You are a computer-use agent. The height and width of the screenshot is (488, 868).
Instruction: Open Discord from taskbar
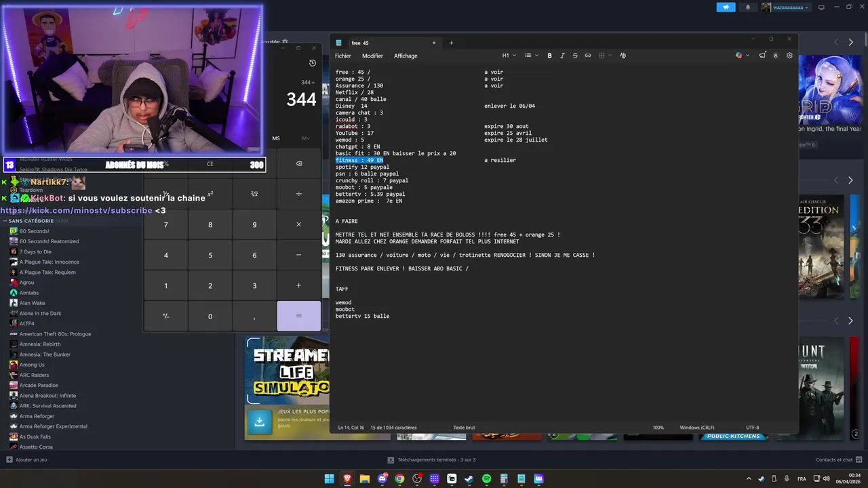382,479
